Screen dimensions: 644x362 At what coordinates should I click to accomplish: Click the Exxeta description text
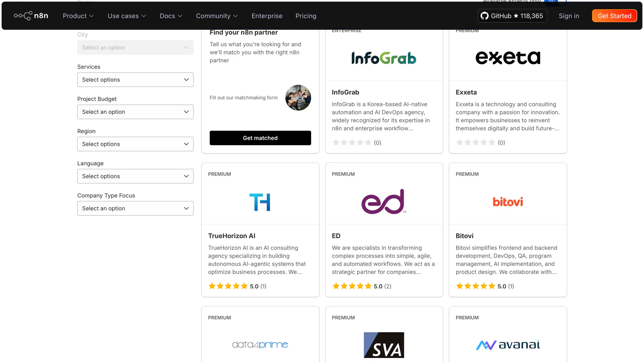click(x=508, y=116)
